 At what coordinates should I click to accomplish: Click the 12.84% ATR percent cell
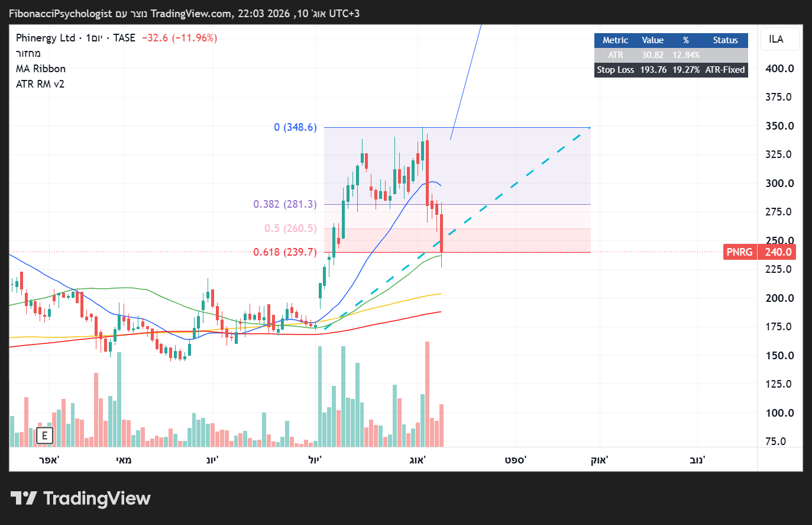(x=686, y=55)
